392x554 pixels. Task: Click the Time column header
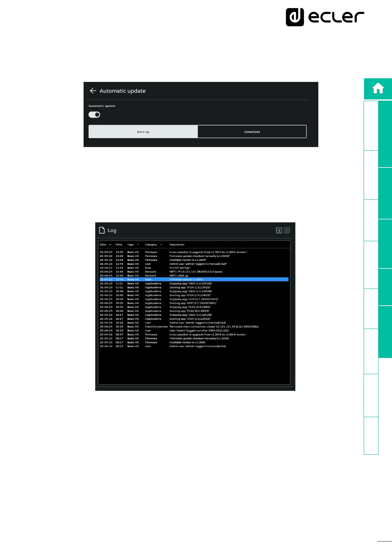click(x=119, y=245)
